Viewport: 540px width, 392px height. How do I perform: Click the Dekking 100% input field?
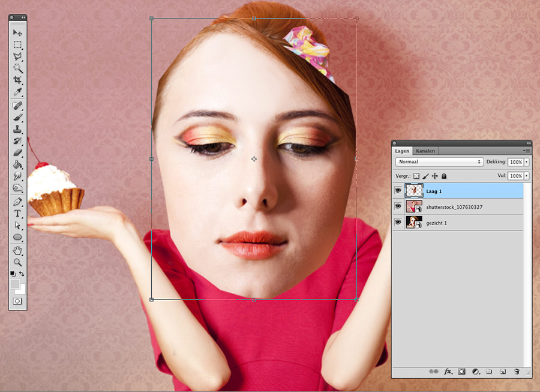(516, 162)
